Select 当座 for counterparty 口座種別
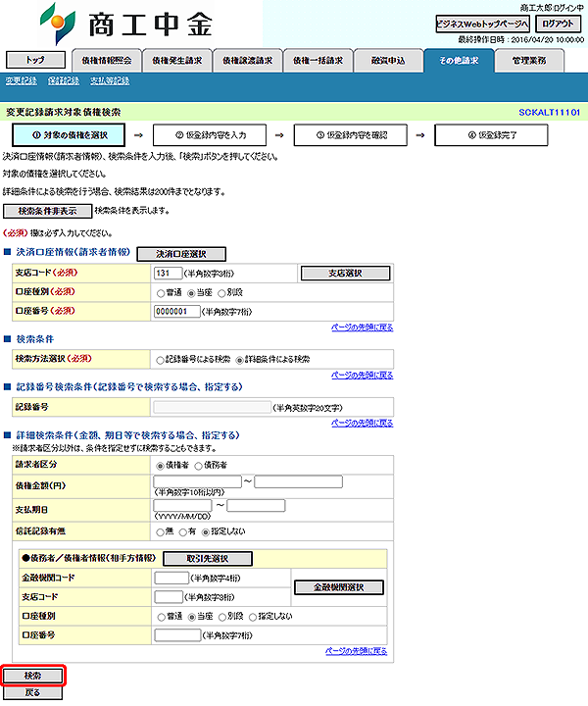 click(192, 617)
